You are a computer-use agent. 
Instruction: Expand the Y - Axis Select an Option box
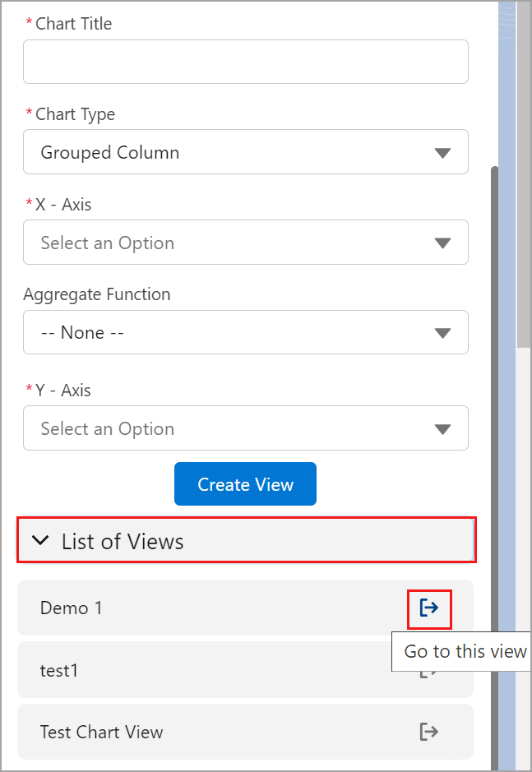(x=230, y=429)
